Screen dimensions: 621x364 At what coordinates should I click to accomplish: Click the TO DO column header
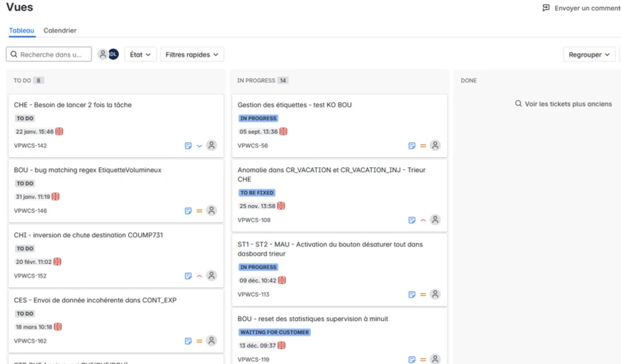22,81
